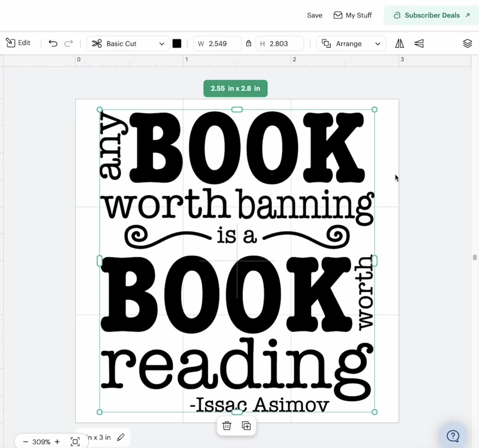Toggle the aspect ratio lock
Image resolution: width=479 pixels, height=448 pixels.
point(249,43)
